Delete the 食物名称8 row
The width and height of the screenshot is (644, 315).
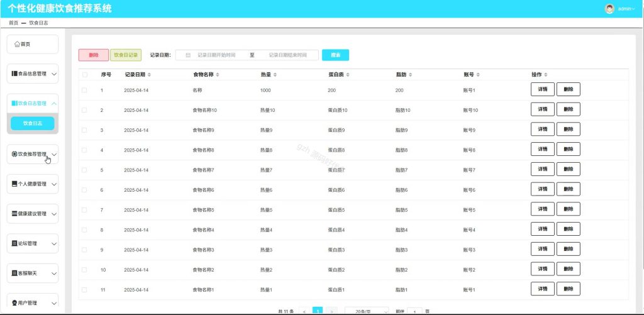tap(569, 149)
